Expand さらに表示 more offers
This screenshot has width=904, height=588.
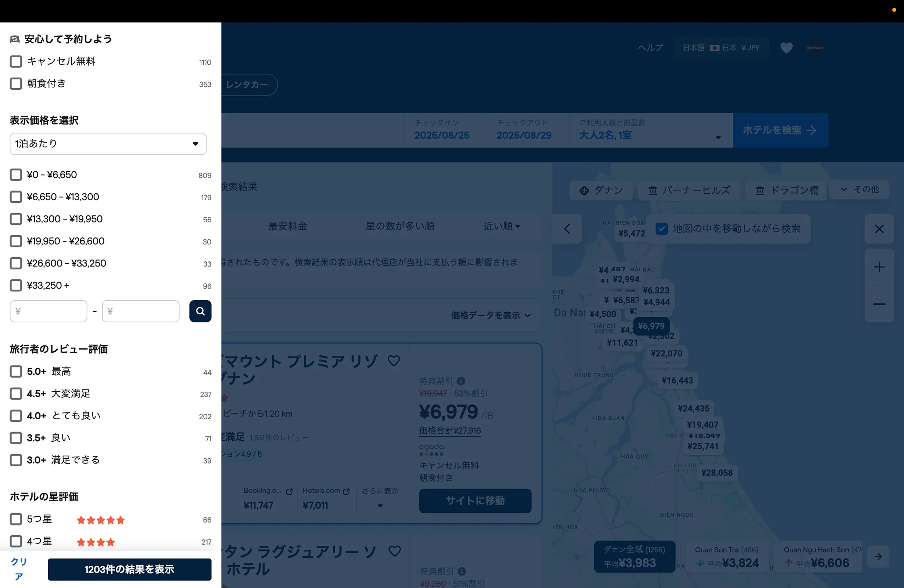click(380, 498)
